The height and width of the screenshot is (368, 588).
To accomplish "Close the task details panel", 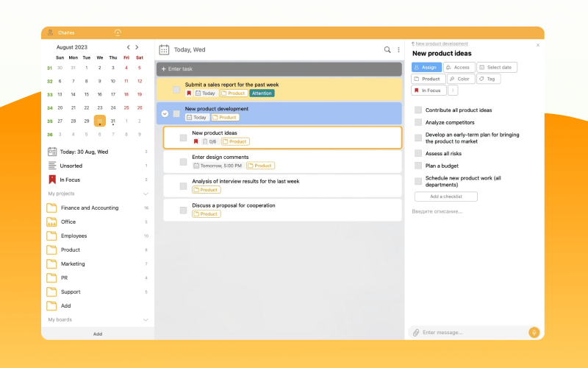I will (538, 45).
